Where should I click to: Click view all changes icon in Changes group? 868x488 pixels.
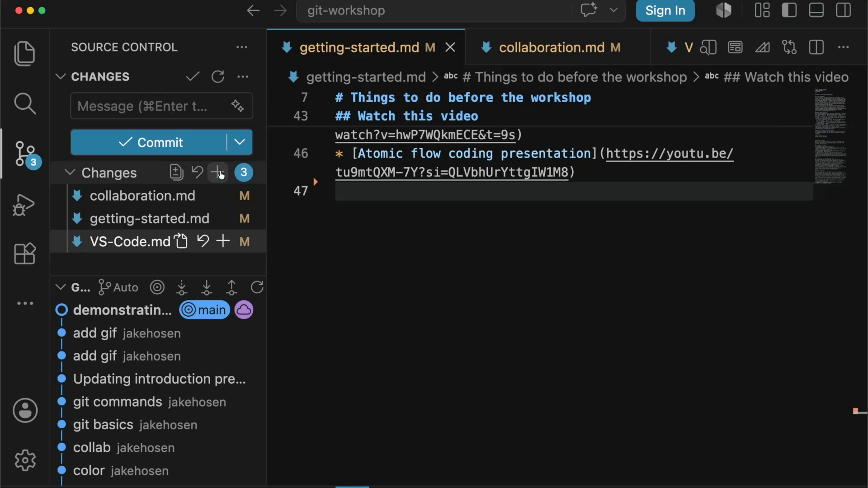pos(176,172)
